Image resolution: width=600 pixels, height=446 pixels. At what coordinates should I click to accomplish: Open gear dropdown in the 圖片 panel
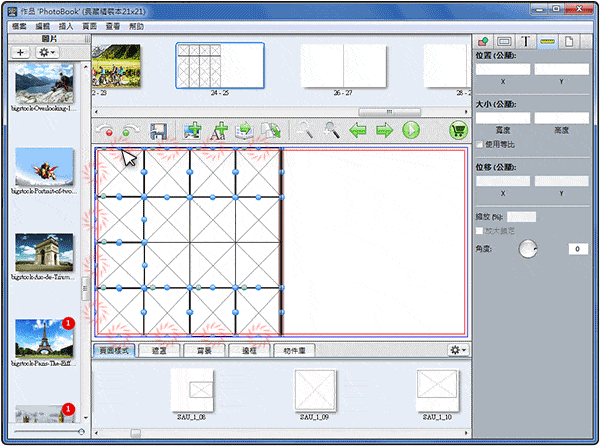click(x=47, y=51)
